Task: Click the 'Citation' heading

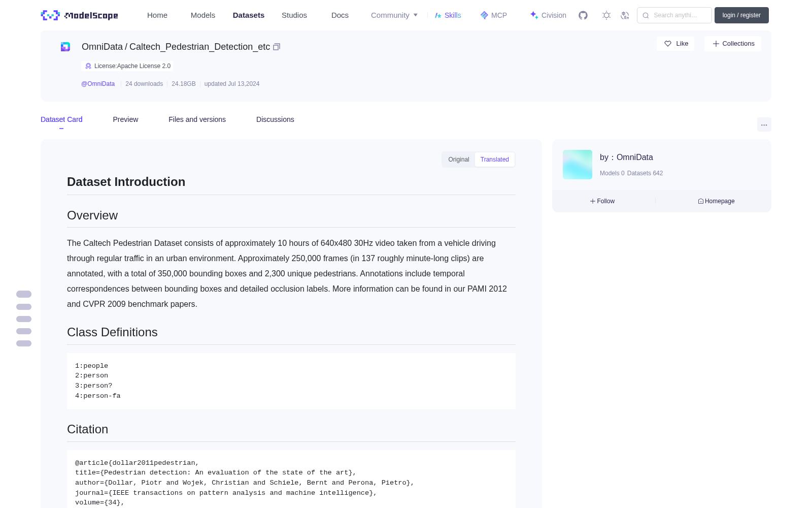Action: (87, 429)
